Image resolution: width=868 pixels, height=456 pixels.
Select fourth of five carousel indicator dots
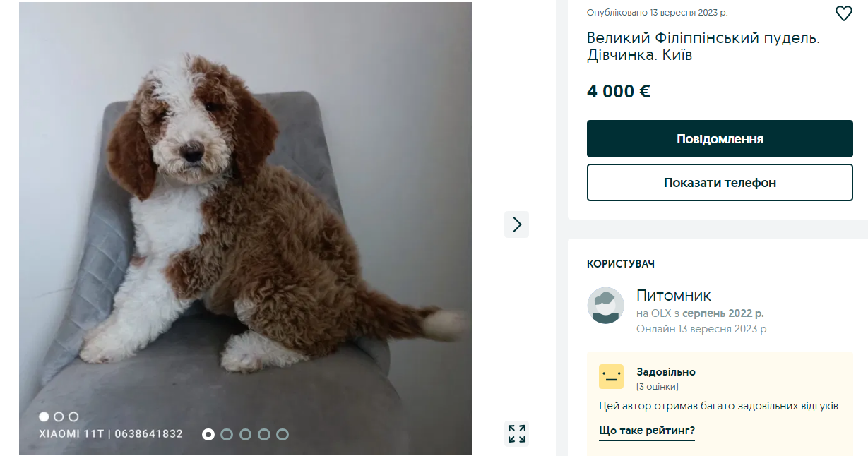coord(263,434)
